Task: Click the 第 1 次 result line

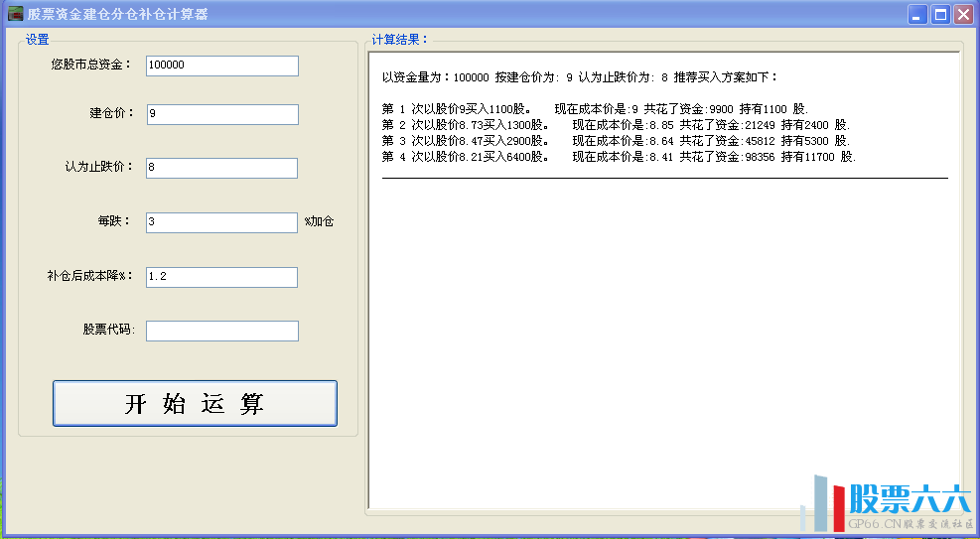Action: [595, 109]
